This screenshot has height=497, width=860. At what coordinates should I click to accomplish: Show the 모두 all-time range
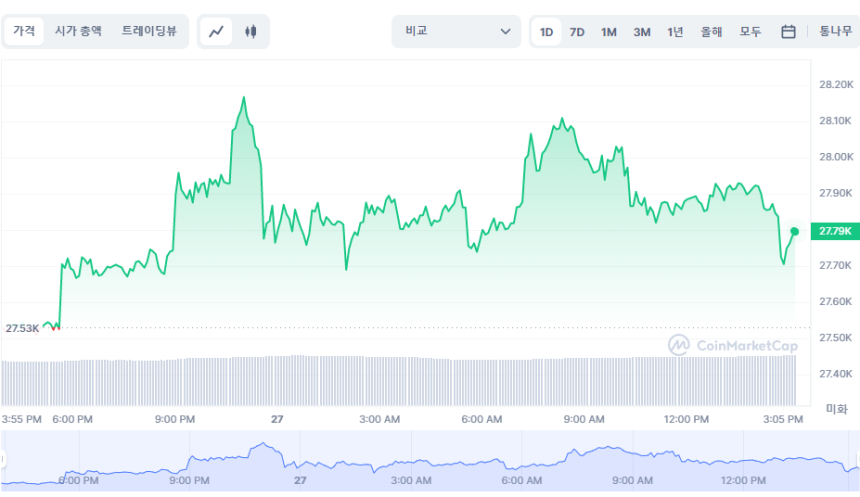750,32
